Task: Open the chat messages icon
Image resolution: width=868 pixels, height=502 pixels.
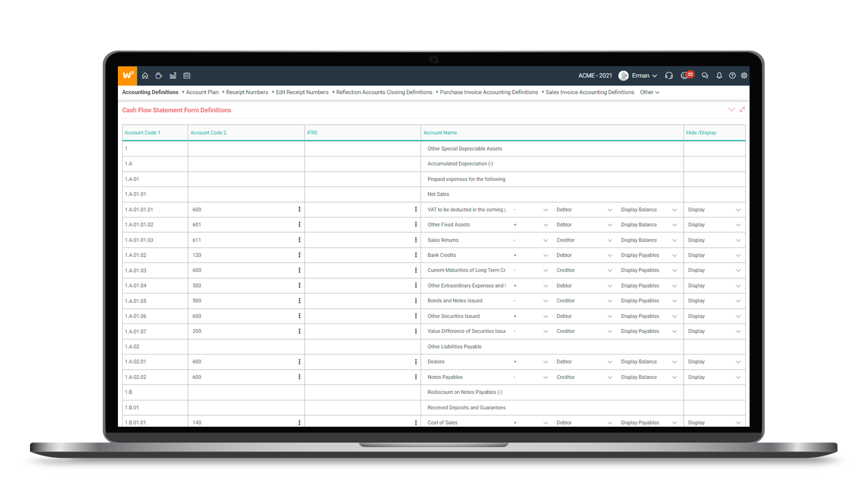Action: click(x=705, y=76)
